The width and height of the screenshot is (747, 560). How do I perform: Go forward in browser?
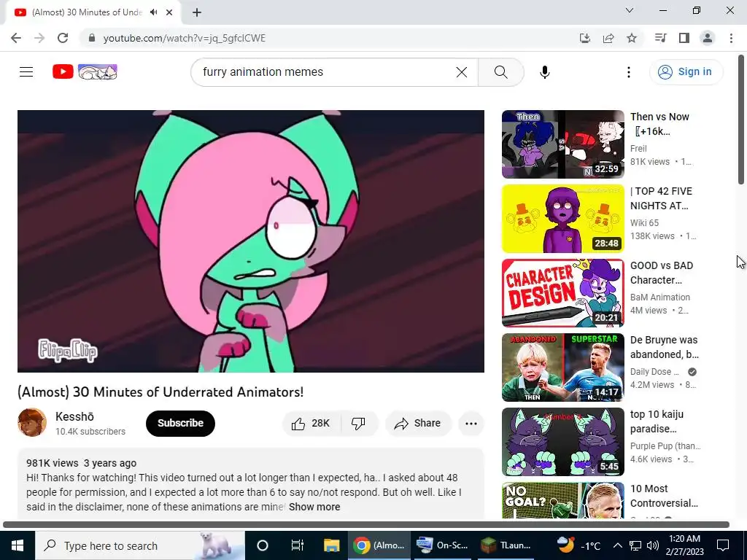click(x=39, y=38)
